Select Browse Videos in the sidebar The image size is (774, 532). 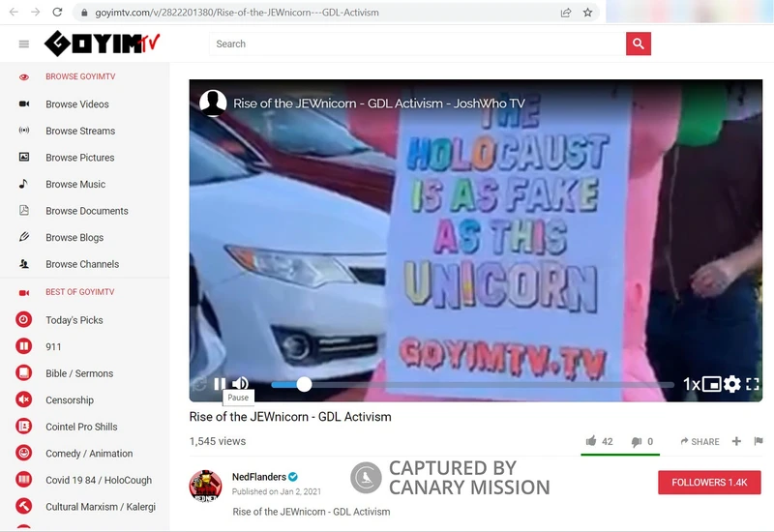pos(76,104)
